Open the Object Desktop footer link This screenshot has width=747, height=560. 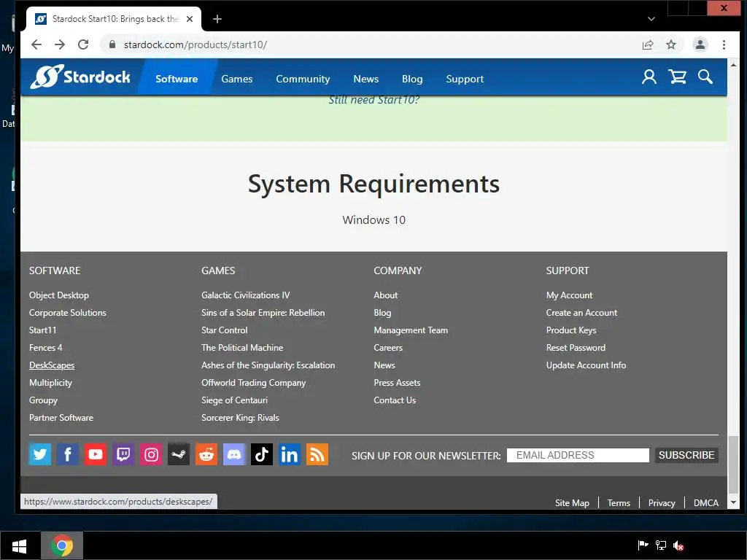point(59,295)
